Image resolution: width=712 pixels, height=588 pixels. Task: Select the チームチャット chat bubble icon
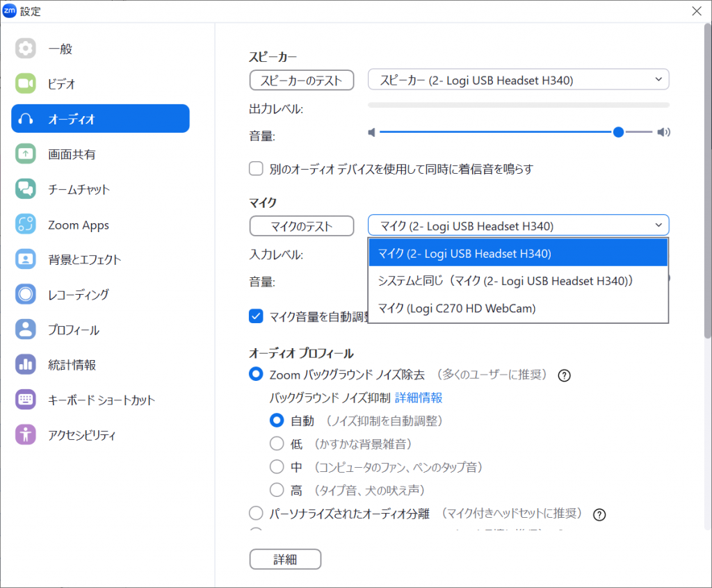(26, 189)
